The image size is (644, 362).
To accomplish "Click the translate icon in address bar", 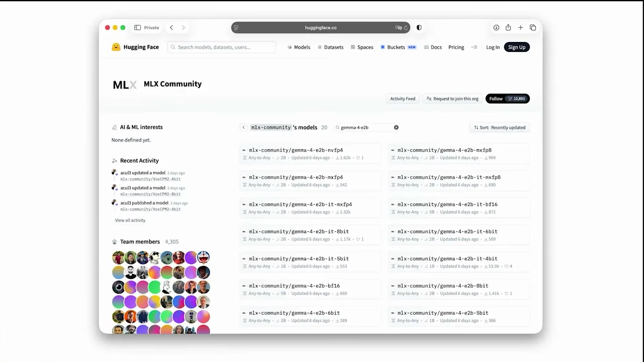I will pos(398,28).
